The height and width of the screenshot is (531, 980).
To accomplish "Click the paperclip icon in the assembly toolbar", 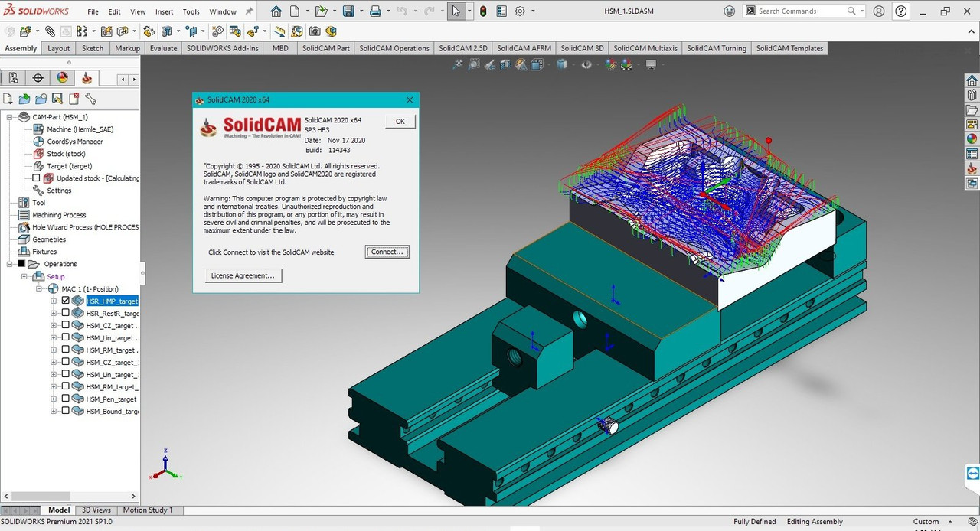I will [x=50, y=31].
